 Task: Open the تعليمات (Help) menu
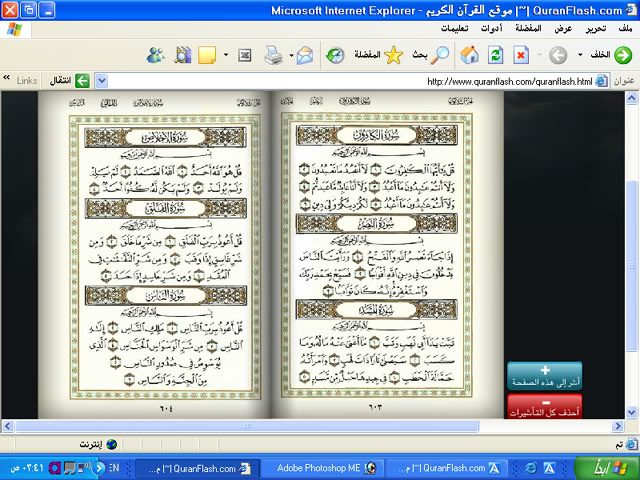454,29
